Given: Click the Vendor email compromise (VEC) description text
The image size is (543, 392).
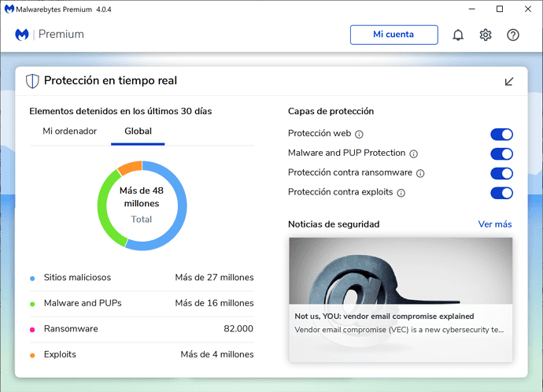Looking at the screenshot, I should point(399,330).
